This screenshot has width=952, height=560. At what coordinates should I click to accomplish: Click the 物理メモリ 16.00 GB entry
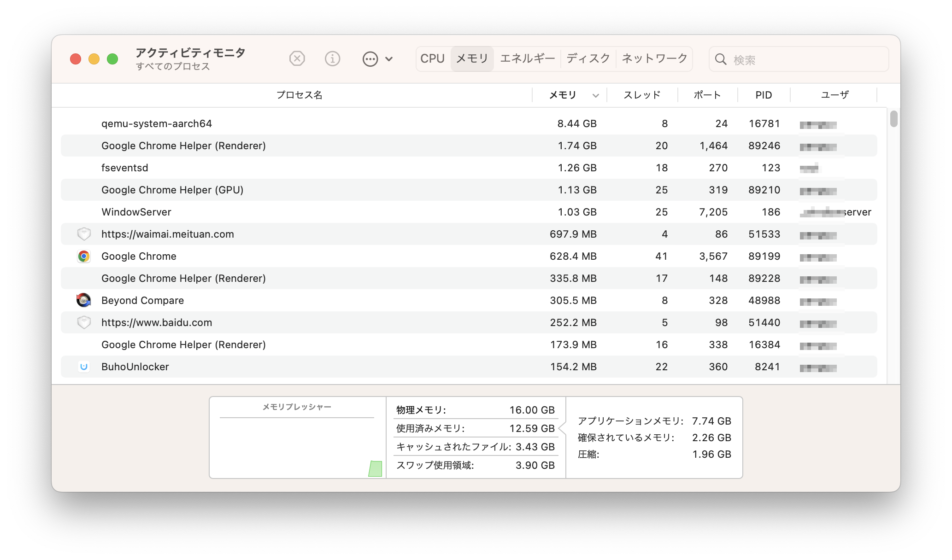pos(476,410)
